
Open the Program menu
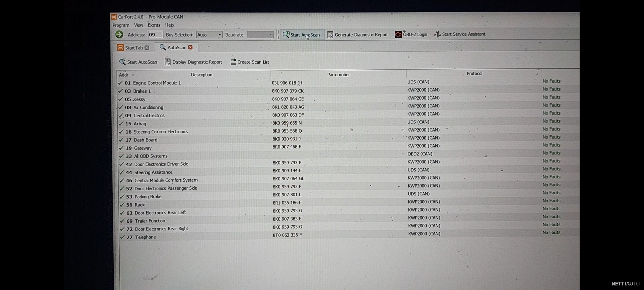click(121, 25)
